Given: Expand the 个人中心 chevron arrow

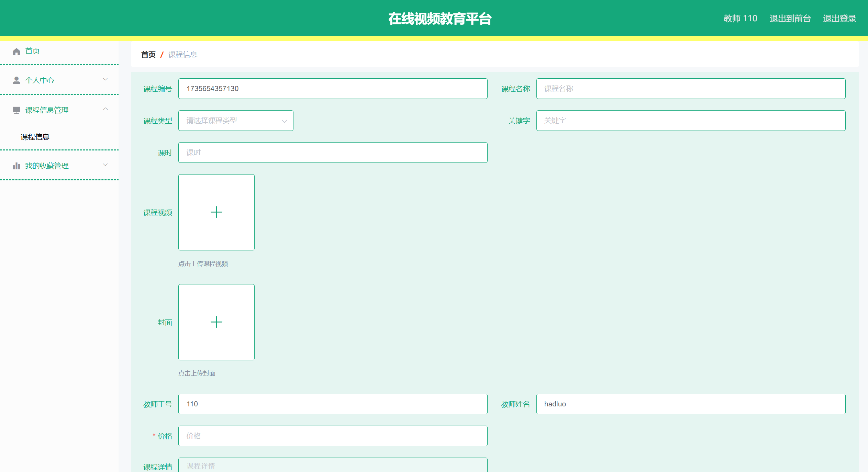Looking at the screenshot, I should pos(105,79).
